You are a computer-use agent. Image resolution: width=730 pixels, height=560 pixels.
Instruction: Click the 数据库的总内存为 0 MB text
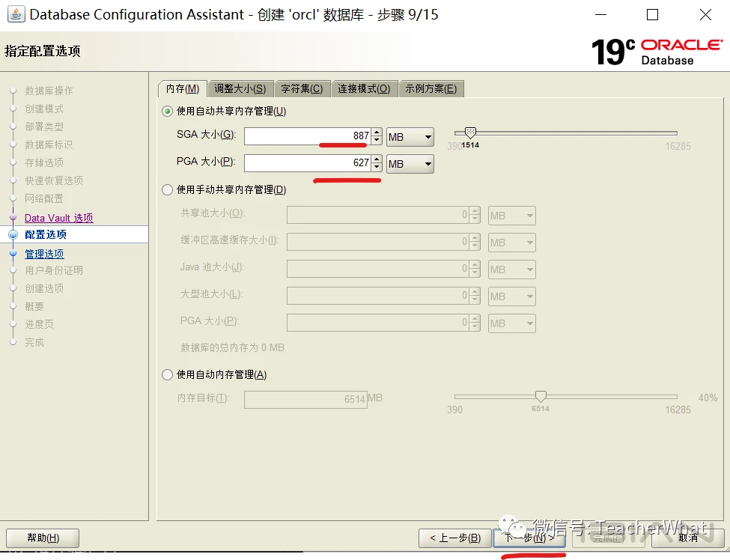(232, 347)
